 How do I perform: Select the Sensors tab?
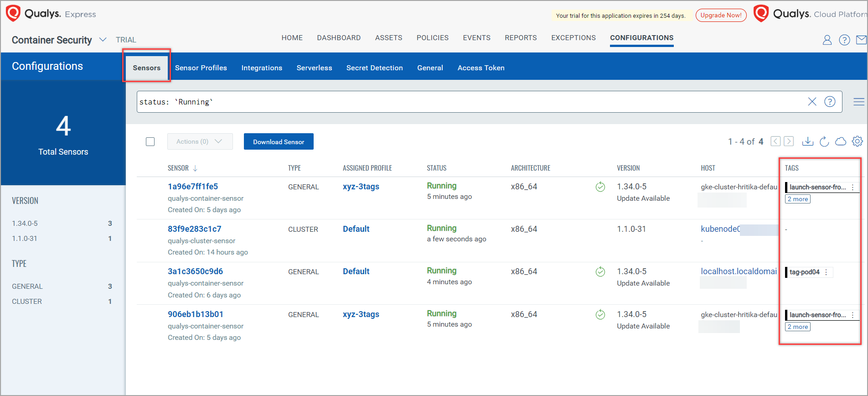147,68
